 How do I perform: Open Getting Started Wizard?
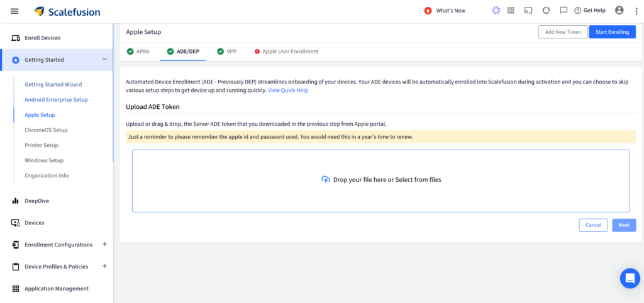click(x=53, y=85)
